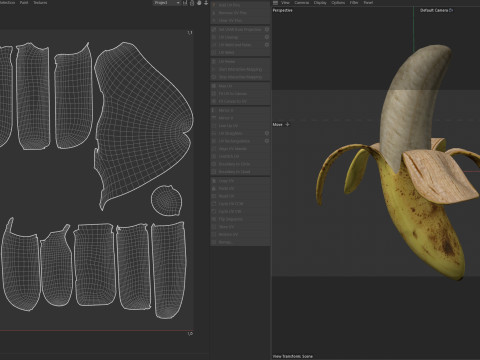
Task: Open the Camera menu in 3D viewport
Action: [x=302, y=3]
